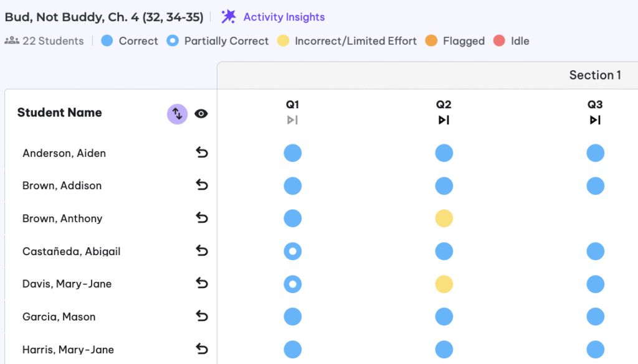Open the Activity Insights link
This screenshot has height=364, width=638.
(283, 17)
